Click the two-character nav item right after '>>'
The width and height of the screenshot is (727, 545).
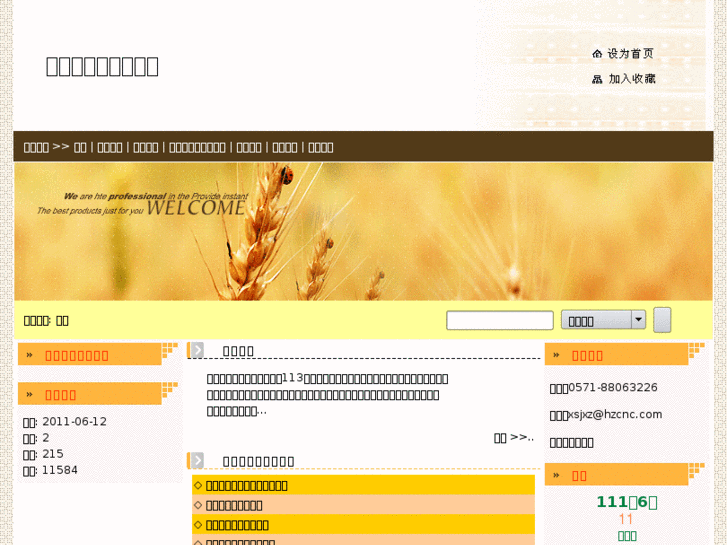point(80,147)
